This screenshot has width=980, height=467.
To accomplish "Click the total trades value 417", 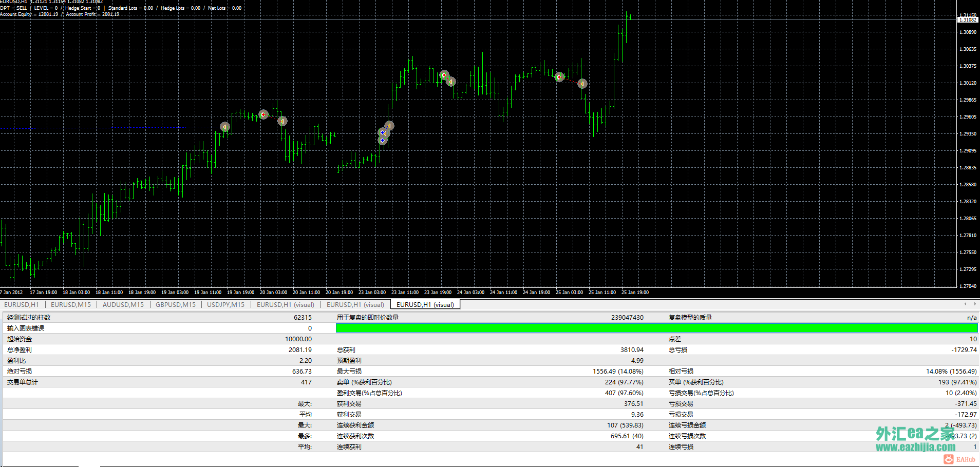I will [x=306, y=382].
